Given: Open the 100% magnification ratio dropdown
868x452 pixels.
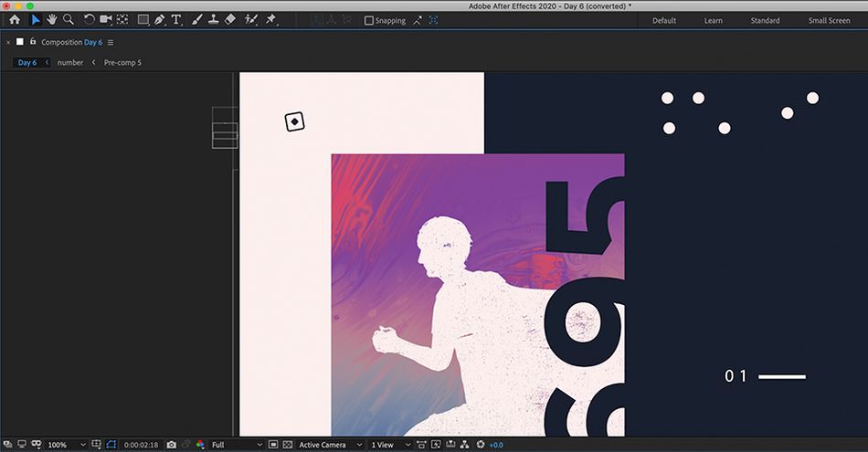Looking at the screenshot, I should pyautogui.click(x=67, y=445).
